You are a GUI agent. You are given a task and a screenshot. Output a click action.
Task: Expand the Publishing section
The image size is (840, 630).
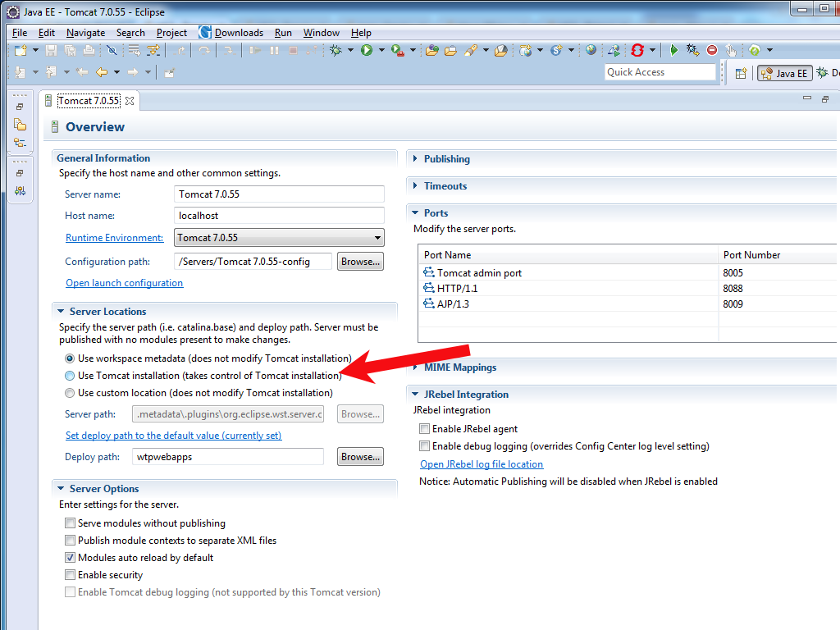(x=415, y=158)
